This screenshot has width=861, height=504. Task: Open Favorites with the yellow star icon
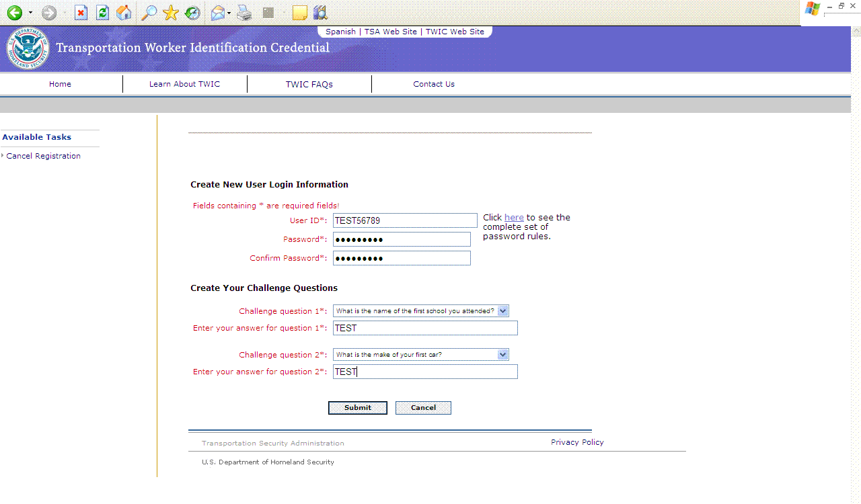coord(171,13)
